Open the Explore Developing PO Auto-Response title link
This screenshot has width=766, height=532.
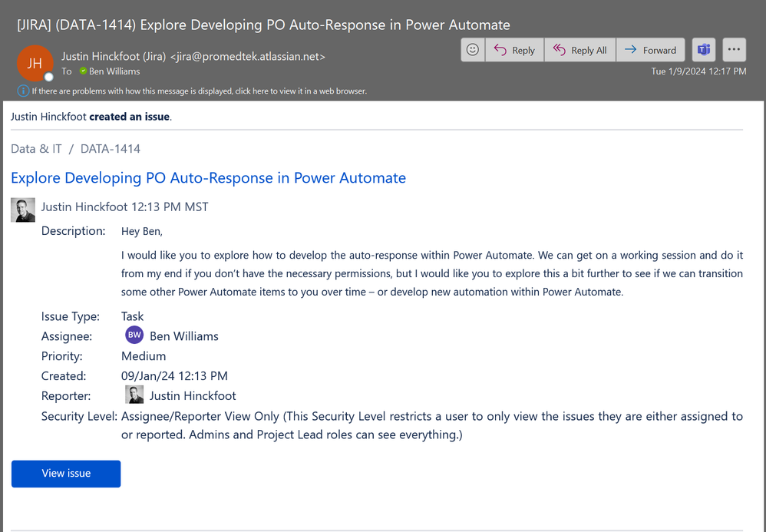coord(208,178)
